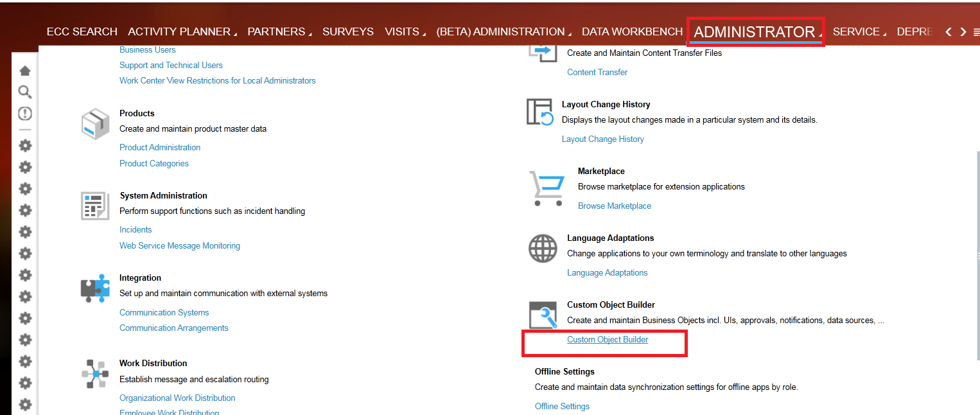Expand the ADMINISTRATOR dropdown arrow
The height and width of the screenshot is (415, 980).
820,35
